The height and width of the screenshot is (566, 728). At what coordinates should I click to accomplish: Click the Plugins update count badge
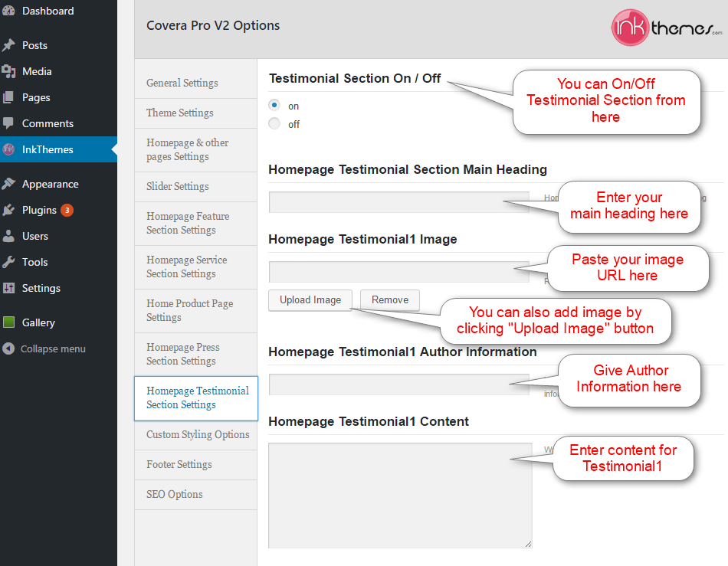coord(67,210)
